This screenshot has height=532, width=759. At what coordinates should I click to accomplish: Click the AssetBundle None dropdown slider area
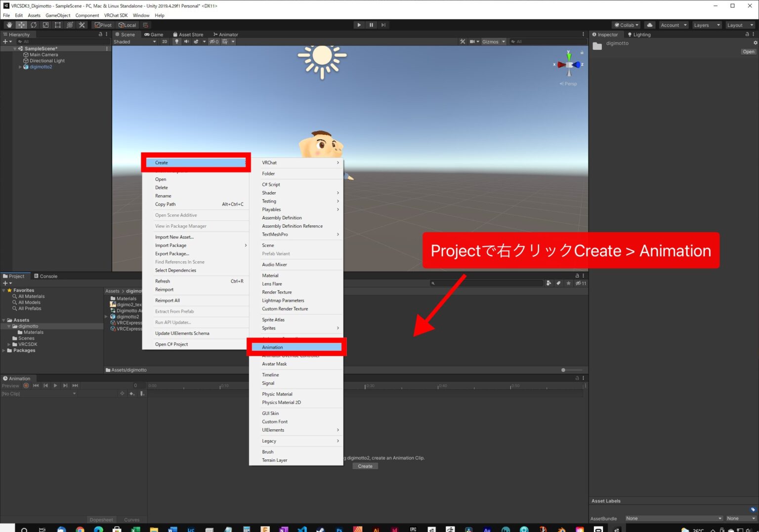coord(674,518)
